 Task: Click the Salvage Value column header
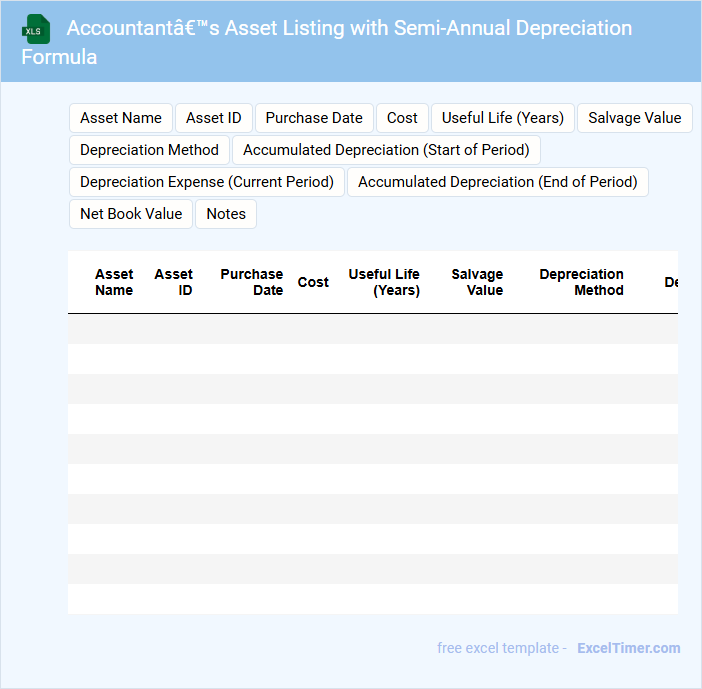click(x=477, y=282)
